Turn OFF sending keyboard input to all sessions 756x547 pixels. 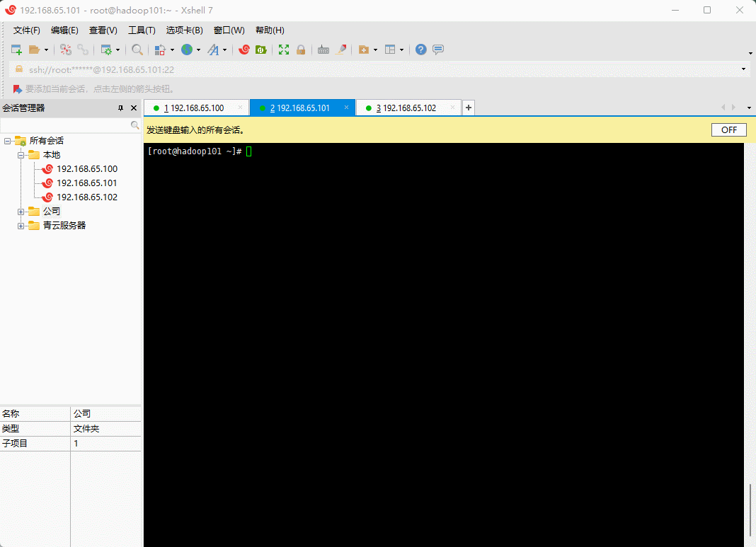[x=728, y=130]
